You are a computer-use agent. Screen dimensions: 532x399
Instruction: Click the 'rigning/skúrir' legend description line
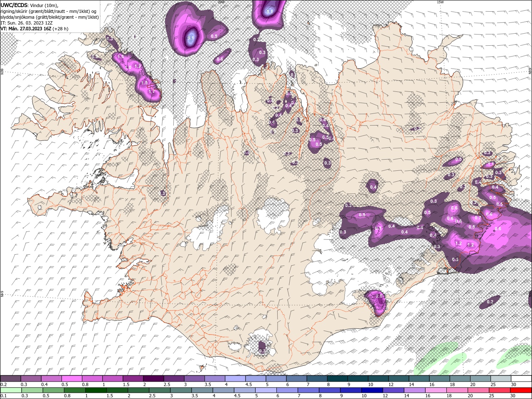point(49,11)
